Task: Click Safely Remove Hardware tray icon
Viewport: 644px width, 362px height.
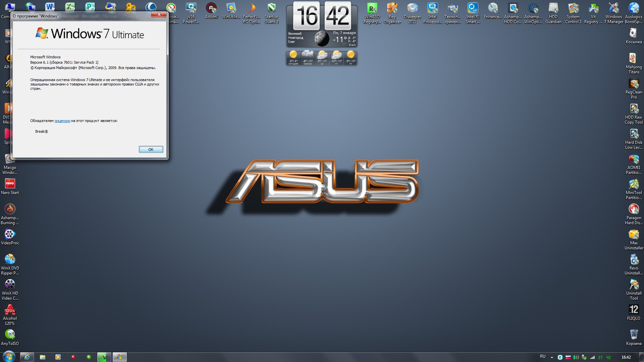Action: pos(584,357)
